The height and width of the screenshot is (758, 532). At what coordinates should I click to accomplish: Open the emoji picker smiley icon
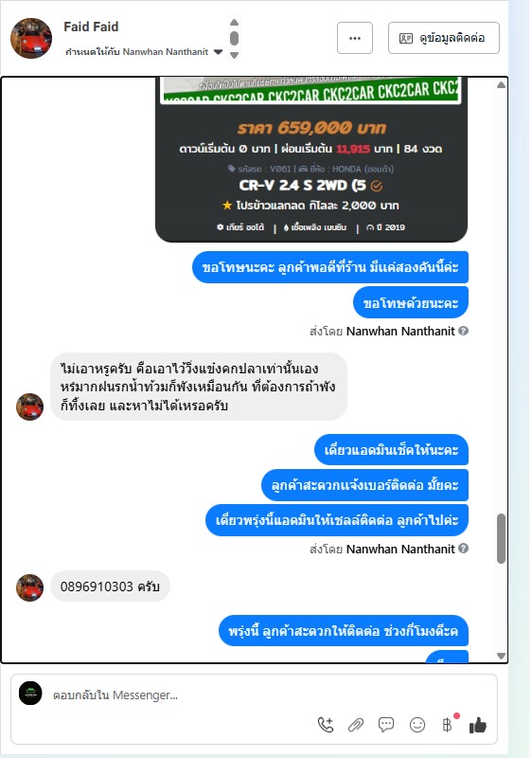click(x=417, y=725)
